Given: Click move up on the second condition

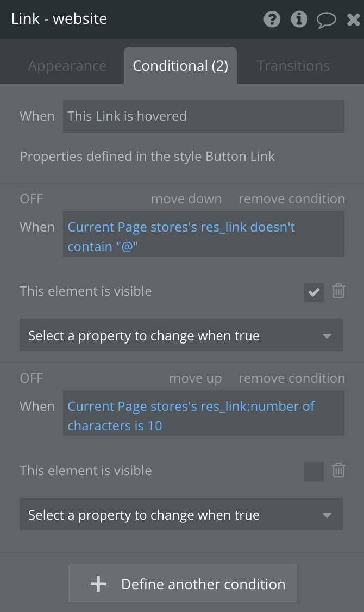Looking at the screenshot, I should point(195,378).
